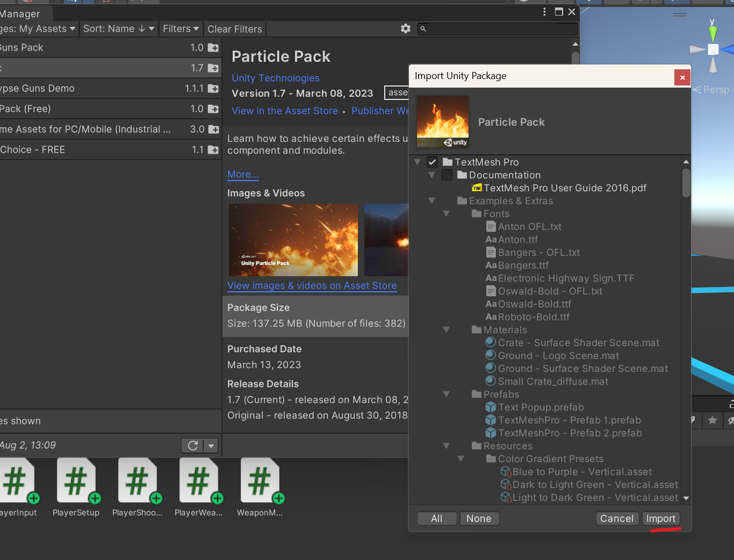Viewport: 734px width, 560px height.
Task: Click import icon for Choice - FREE row
Action: pyautogui.click(x=213, y=150)
